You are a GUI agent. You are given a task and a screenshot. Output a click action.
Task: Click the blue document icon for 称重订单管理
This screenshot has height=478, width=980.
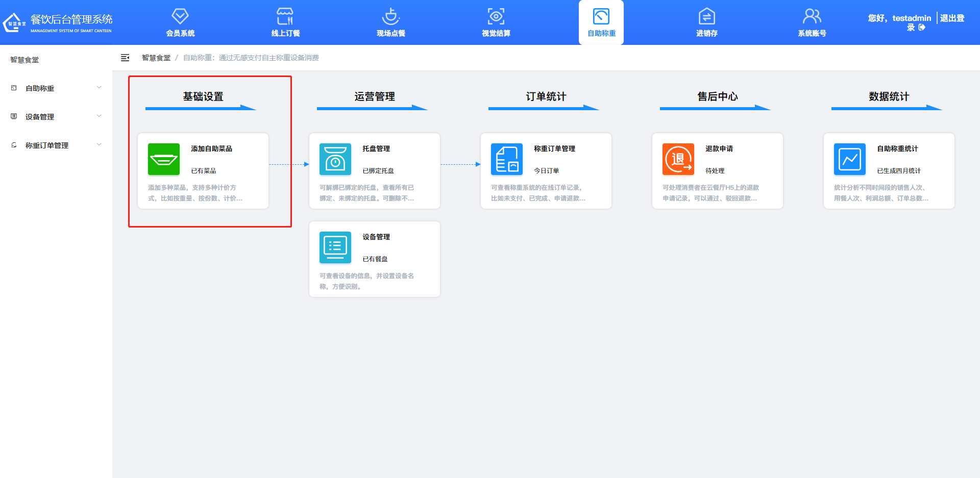point(506,159)
